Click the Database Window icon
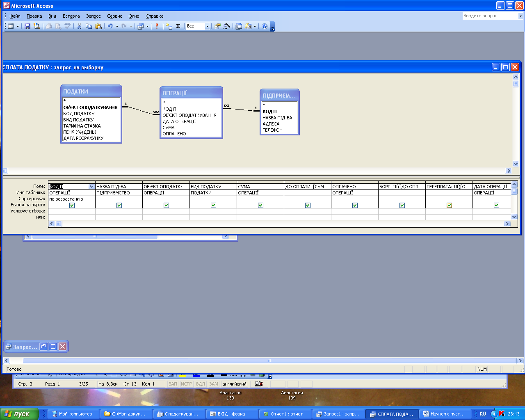The height and width of the screenshot is (420, 525). click(239, 26)
